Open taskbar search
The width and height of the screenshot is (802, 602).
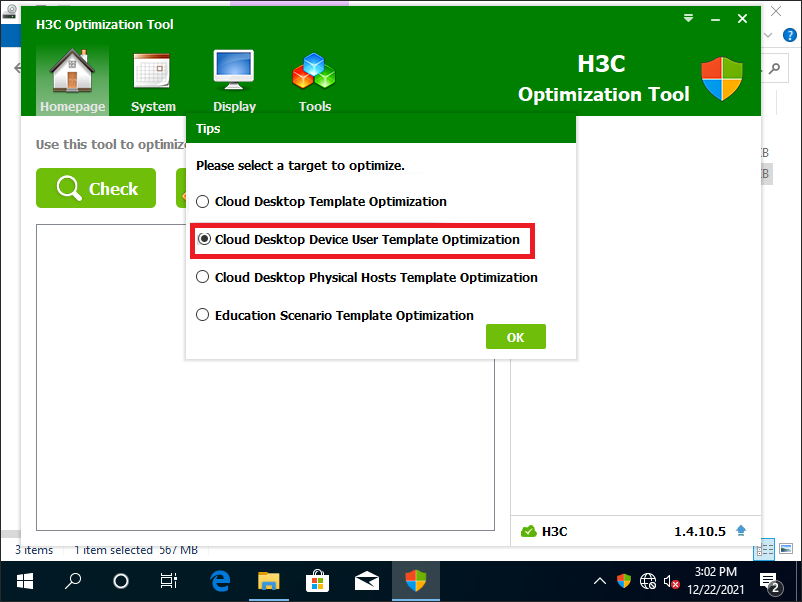point(73,581)
